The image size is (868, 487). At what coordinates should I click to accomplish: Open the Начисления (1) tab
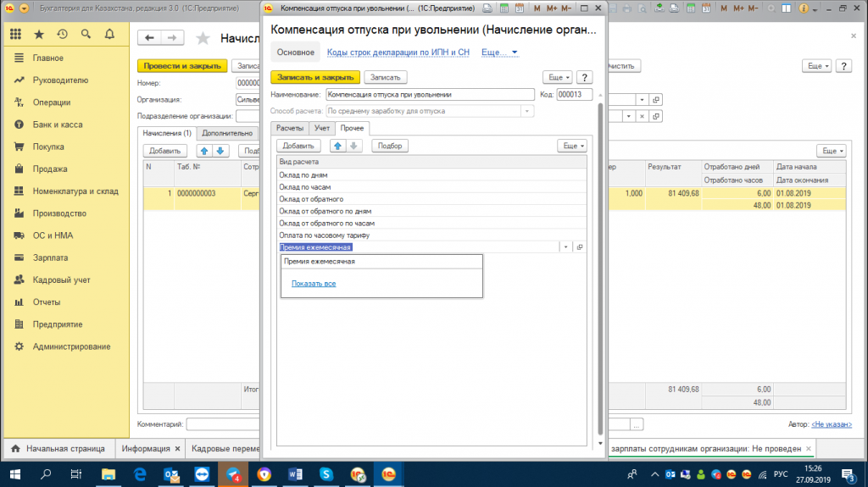pos(167,133)
